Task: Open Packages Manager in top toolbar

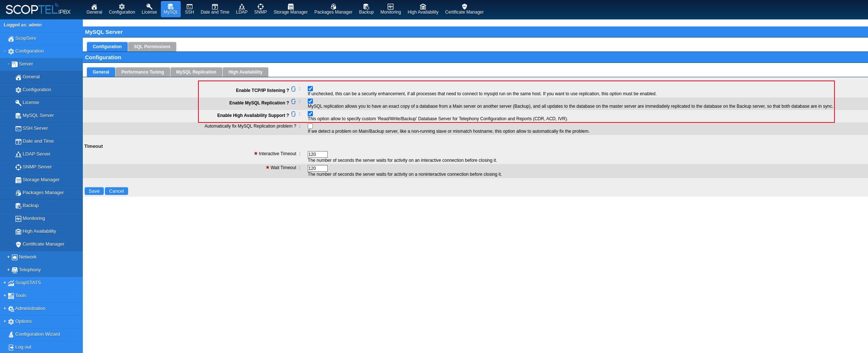Action: click(333, 9)
